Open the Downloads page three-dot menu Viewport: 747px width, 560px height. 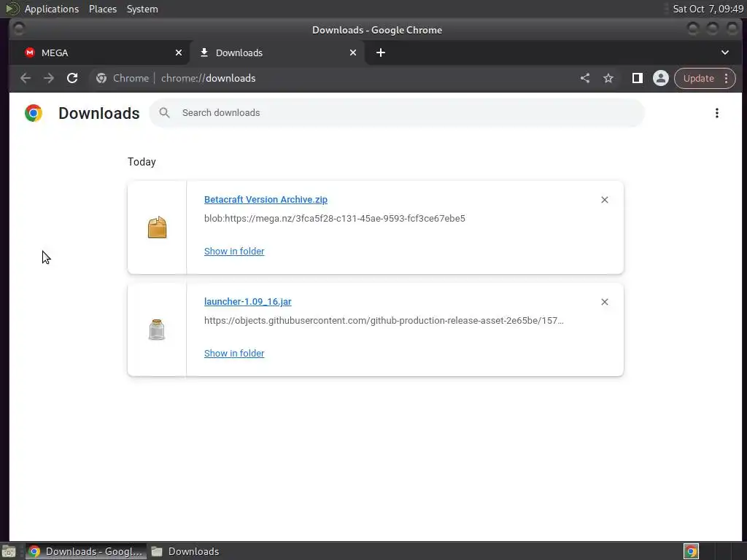pos(716,113)
